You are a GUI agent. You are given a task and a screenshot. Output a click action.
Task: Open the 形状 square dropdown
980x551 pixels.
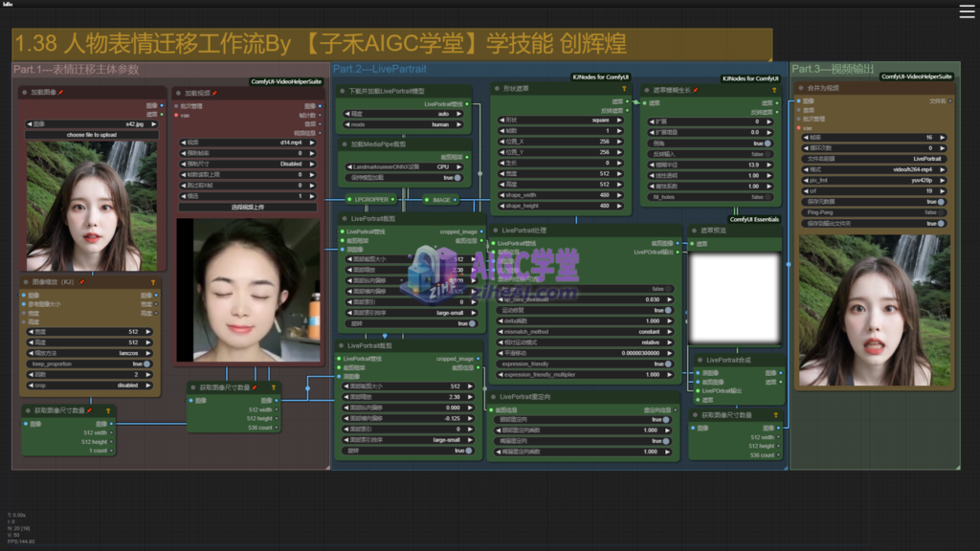click(561, 120)
